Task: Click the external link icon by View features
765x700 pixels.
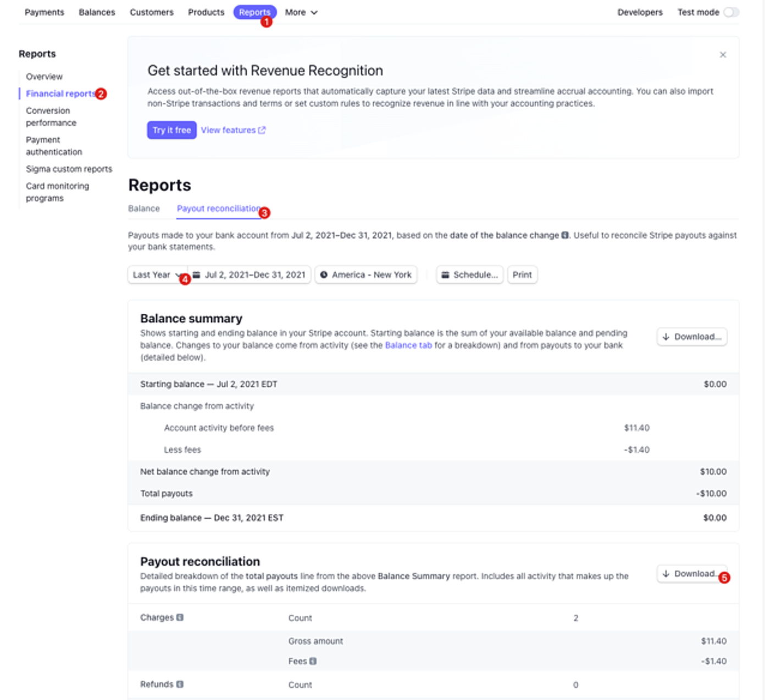Action: coord(262,130)
